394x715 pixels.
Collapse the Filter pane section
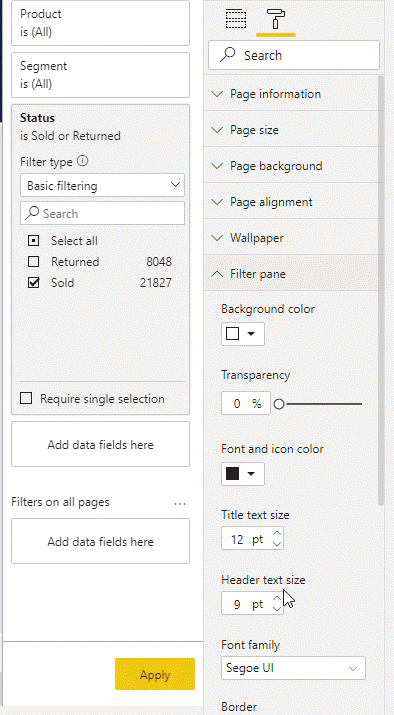pos(291,274)
